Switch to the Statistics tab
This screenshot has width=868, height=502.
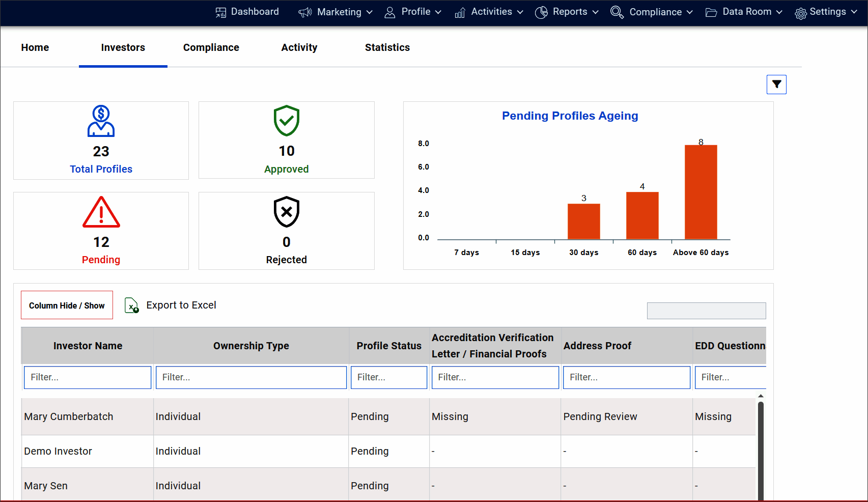coord(387,47)
